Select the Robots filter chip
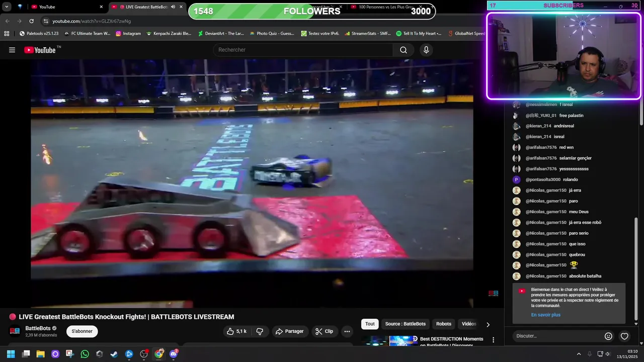Screen dimensions: 644x362 (x=444, y=324)
